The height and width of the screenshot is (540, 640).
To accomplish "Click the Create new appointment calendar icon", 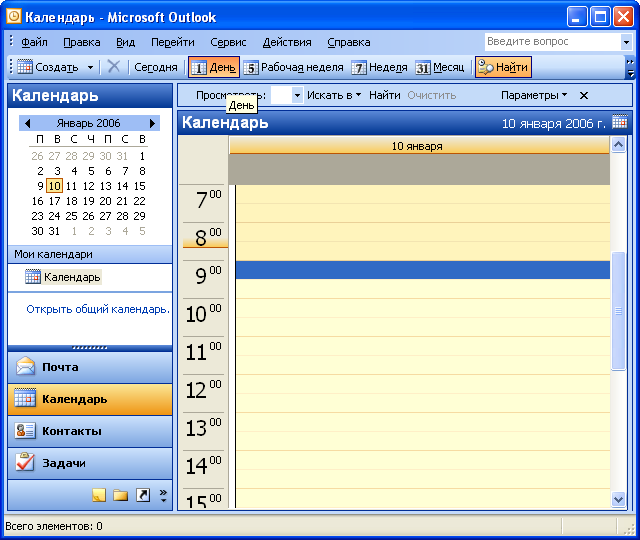I will [x=25, y=67].
